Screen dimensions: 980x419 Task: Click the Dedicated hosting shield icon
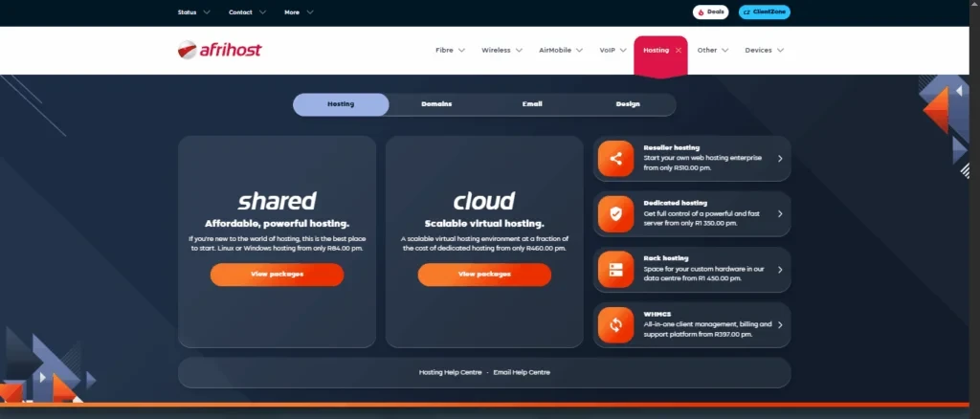(615, 214)
